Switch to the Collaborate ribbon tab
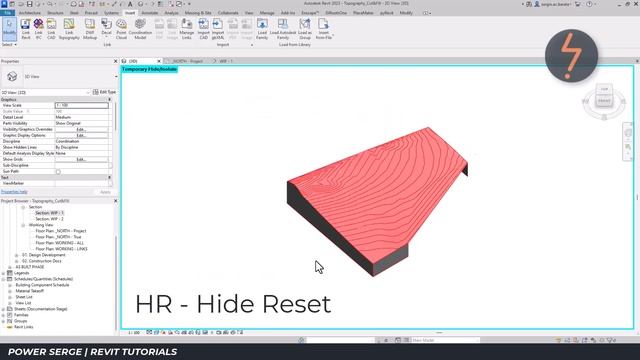 [x=228, y=13]
